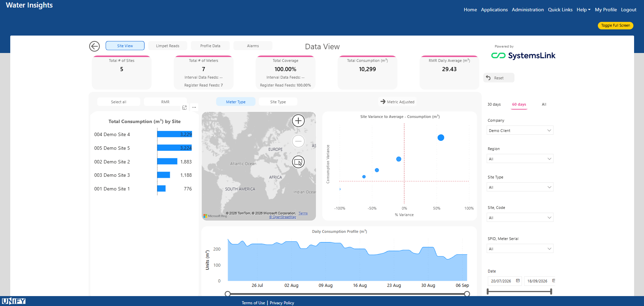Open the start date calendar picker

(x=518, y=281)
